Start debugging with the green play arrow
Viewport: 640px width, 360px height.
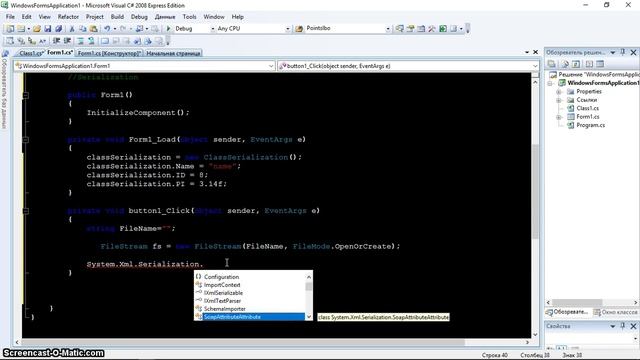[168, 29]
